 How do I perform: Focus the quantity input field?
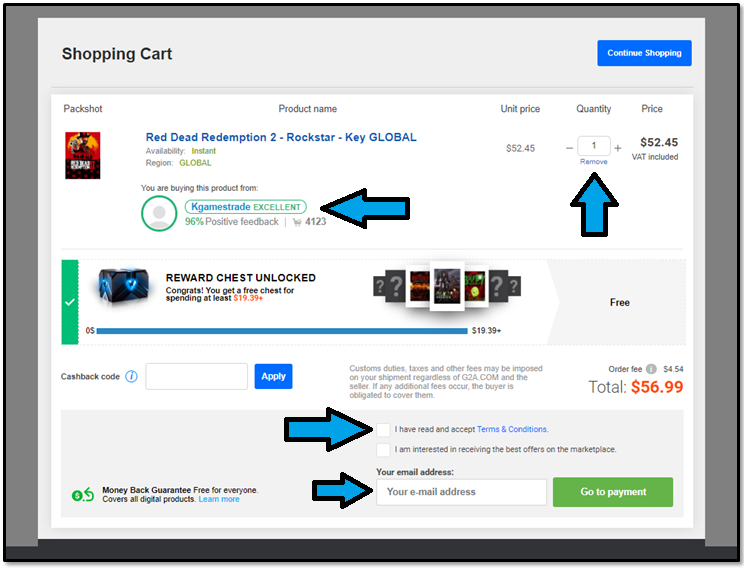point(594,146)
